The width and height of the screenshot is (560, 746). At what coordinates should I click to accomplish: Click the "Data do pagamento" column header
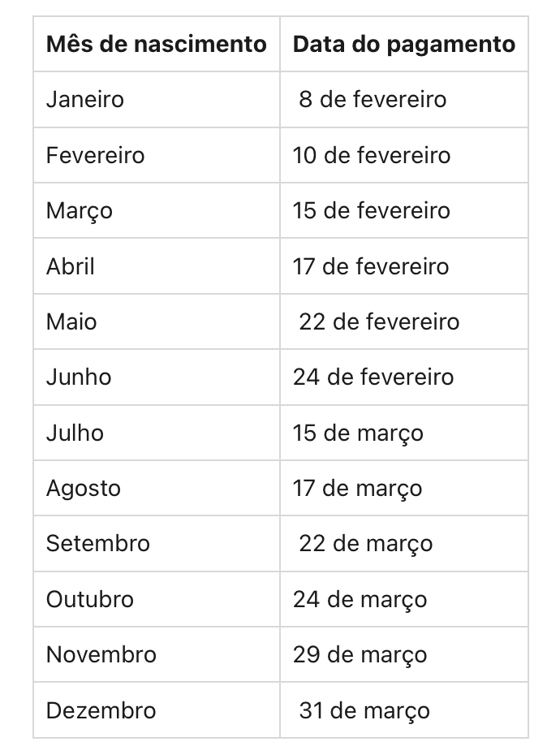[x=403, y=44]
